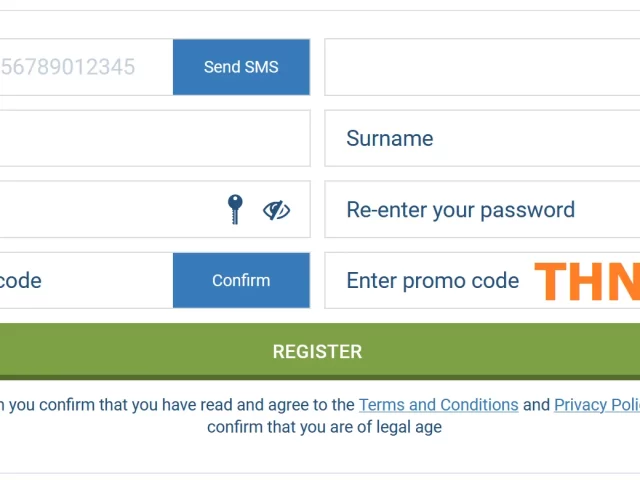Open the Privacy Policy link
640x480 pixels.
[x=597, y=405]
